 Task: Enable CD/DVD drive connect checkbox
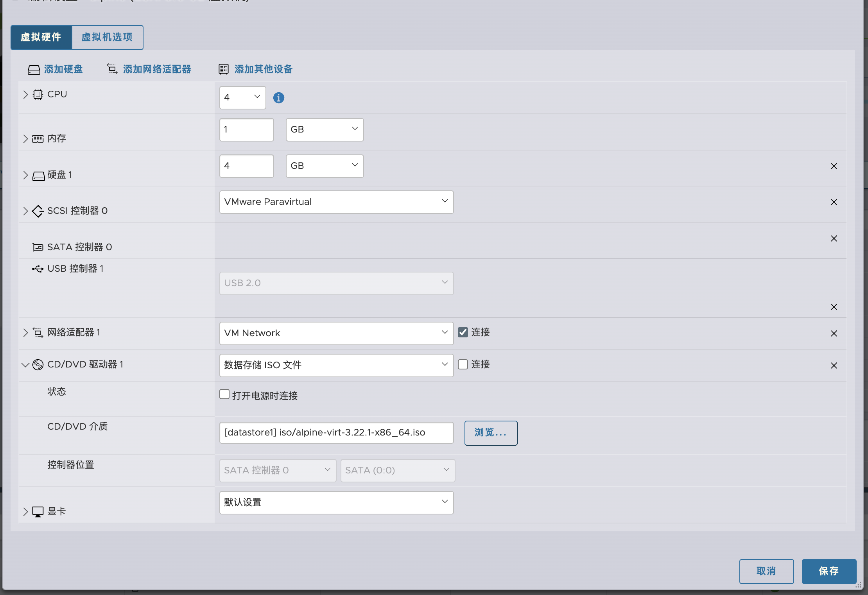tap(463, 364)
